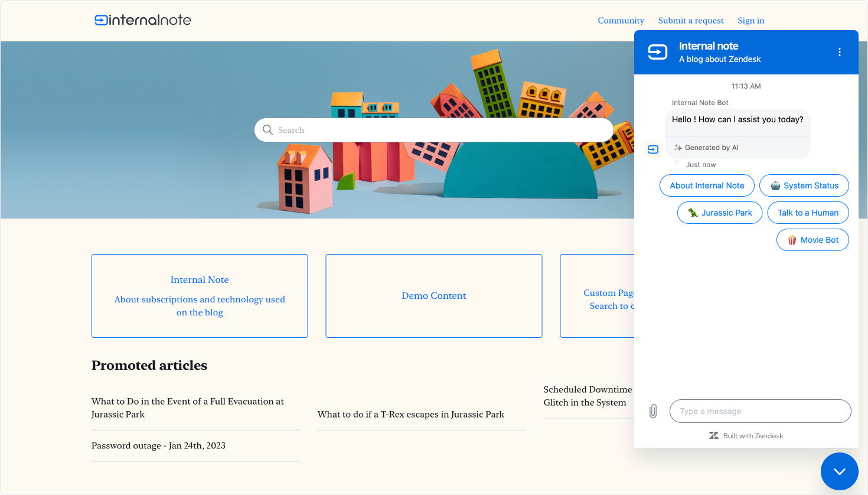The width and height of the screenshot is (868, 495).
Task: Click the help center Search field
Action: [x=434, y=130]
